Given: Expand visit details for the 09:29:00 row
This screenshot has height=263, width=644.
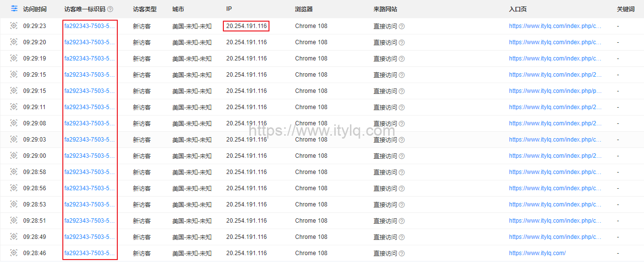Looking at the screenshot, I should click(14, 156).
